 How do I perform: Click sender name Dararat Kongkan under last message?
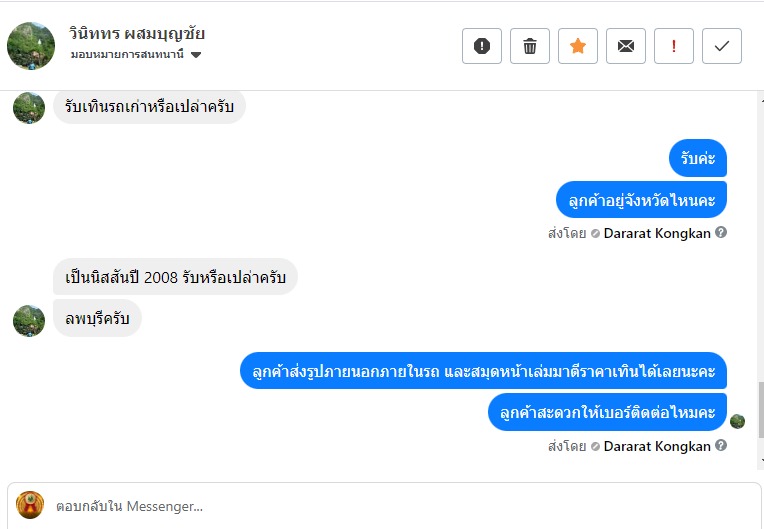[x=656, y=446]
